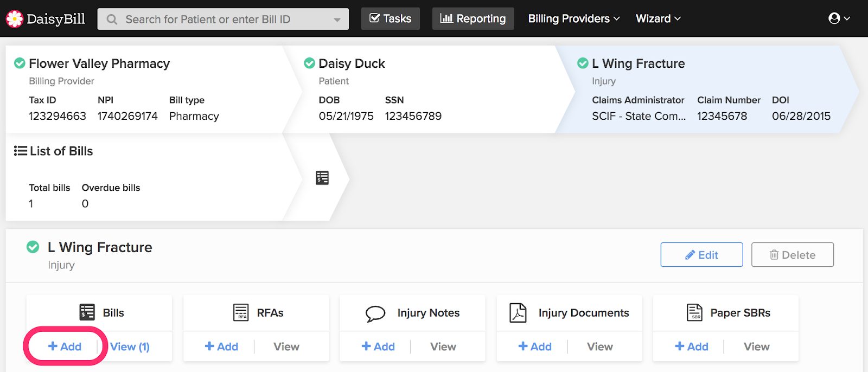
Task: Add a new bill
Action: click(65, 347)
